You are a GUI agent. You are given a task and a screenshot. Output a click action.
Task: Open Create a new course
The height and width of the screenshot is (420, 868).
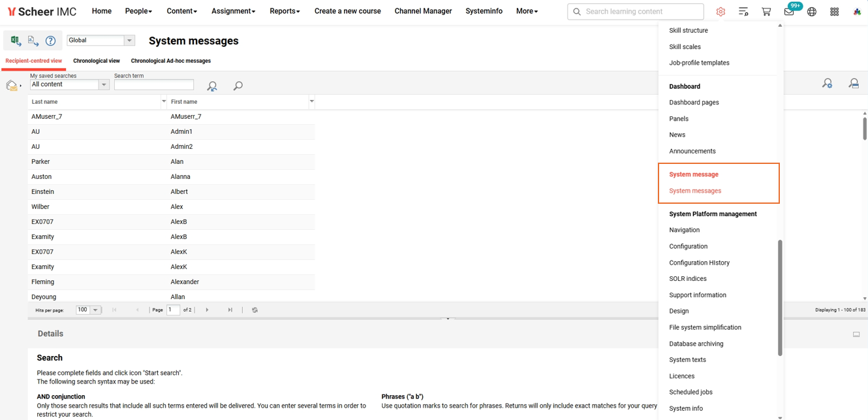[347, 11]
